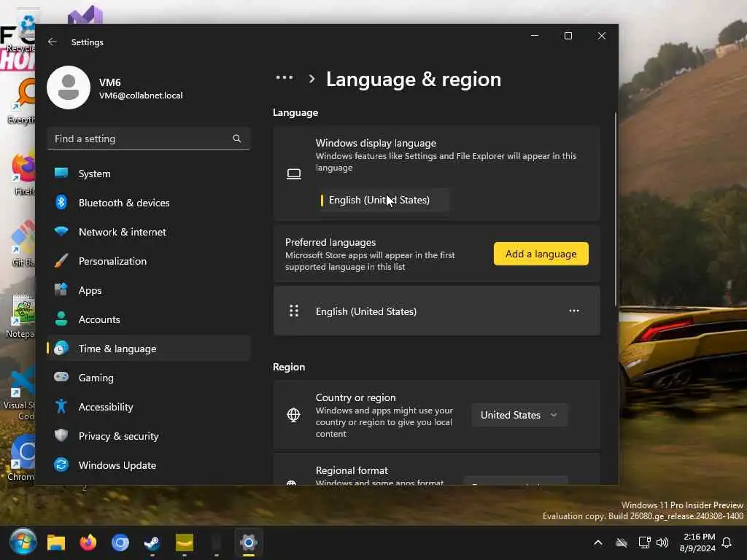This screenshot has height=560, width=747.
Task: Open File Explorer from taskbar
Action: pos(55,542)
